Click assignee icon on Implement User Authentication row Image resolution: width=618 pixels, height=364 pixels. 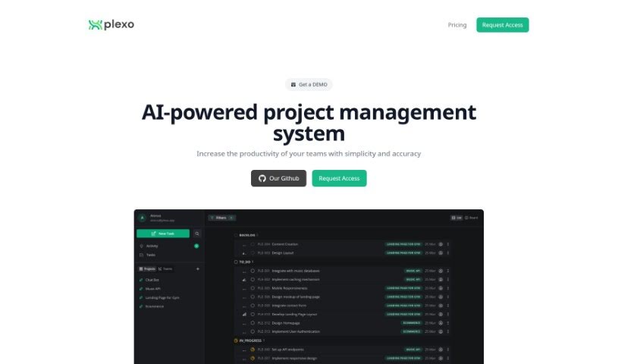[x=441, y=331]
